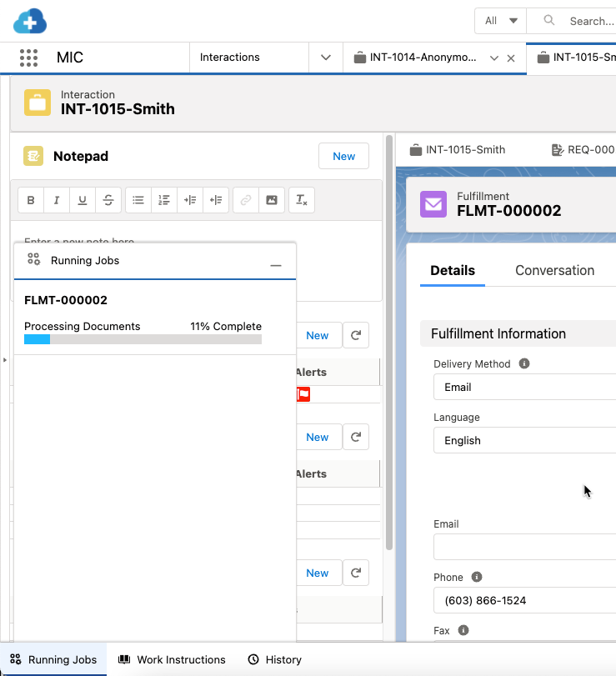Insert a numbered list in Notepad
The width and height of the screenshot is (616, 676).
tap(164, 200)
